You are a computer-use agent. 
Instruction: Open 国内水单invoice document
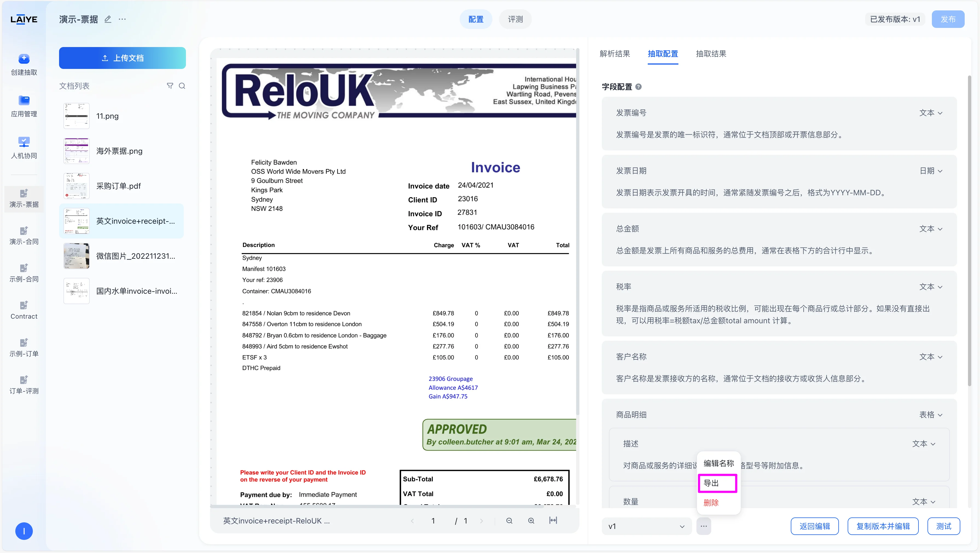pos(121,291)
